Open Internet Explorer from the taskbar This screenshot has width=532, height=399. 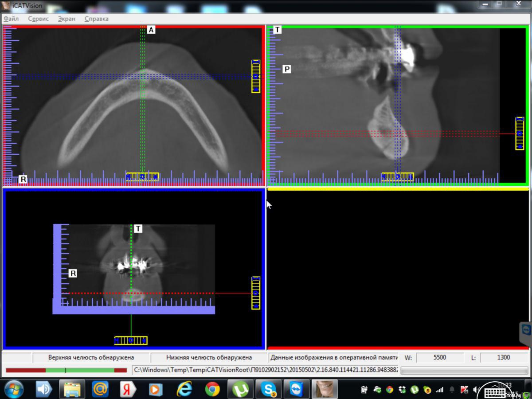click(x=184, y=389)
